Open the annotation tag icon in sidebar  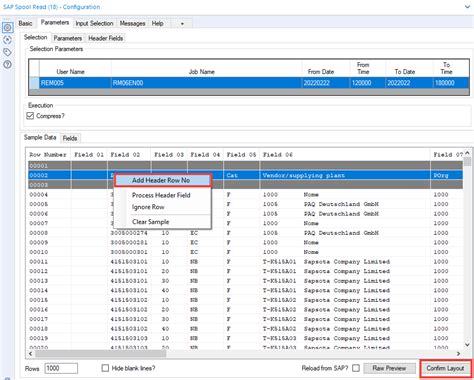(x=7, y=52)
